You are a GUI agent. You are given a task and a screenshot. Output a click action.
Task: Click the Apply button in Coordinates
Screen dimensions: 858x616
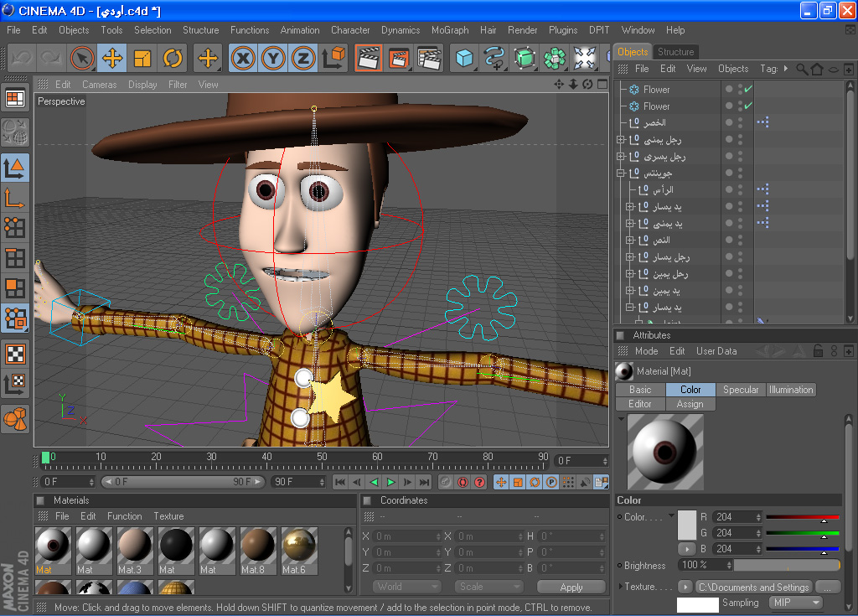(571, 587)
